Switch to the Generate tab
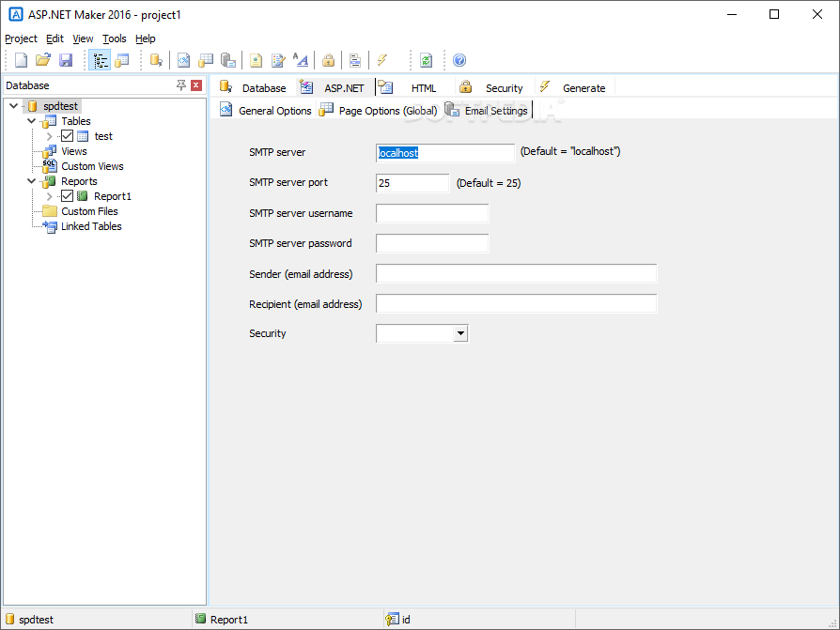 tap(573, 87)
